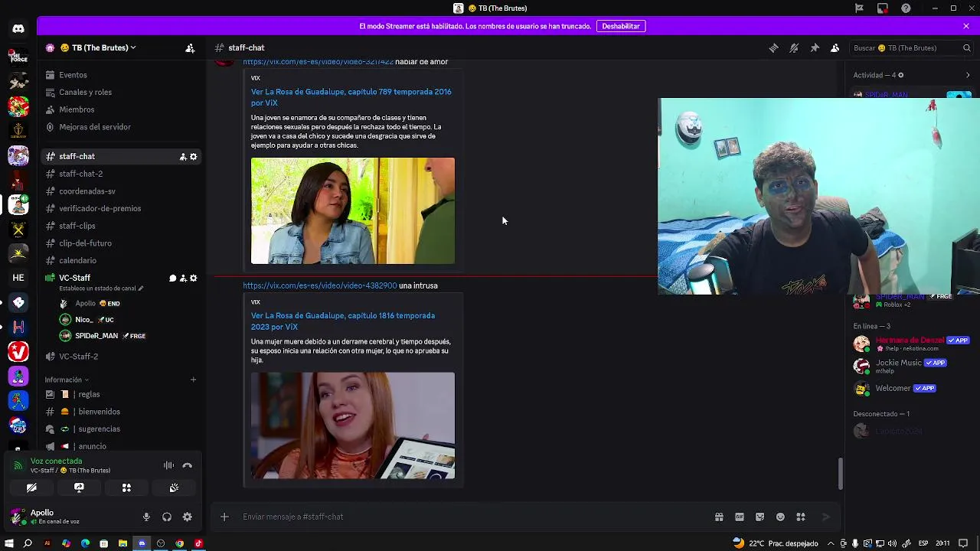This screenshot has width=980, height=551.
Task: Select the staff-chat-2 channel
Action: 120,174
